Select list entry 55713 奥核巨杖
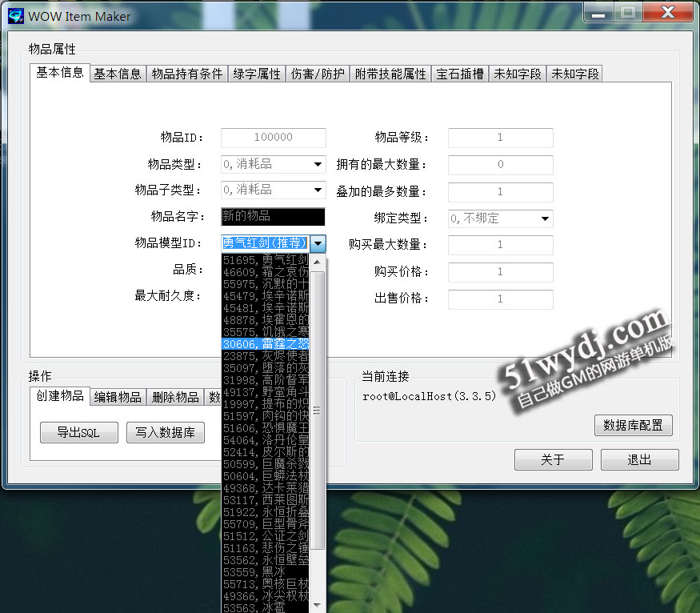 [265, 585]
